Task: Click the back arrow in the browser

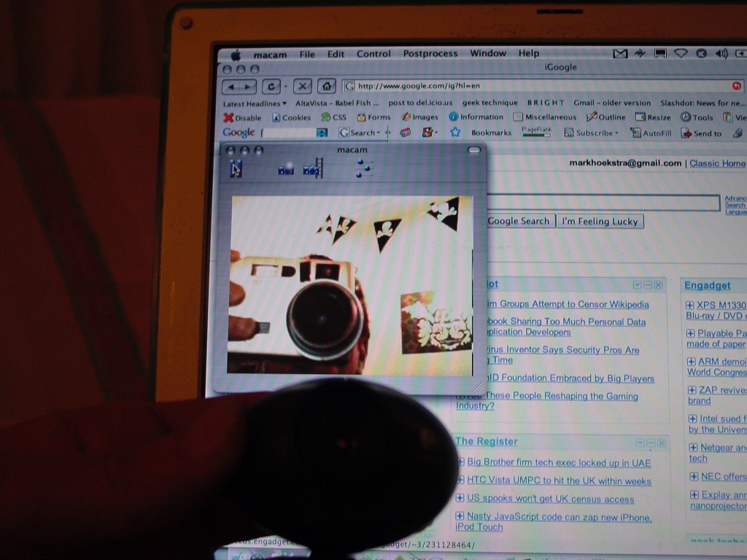Action: click(x=231, y=87)
